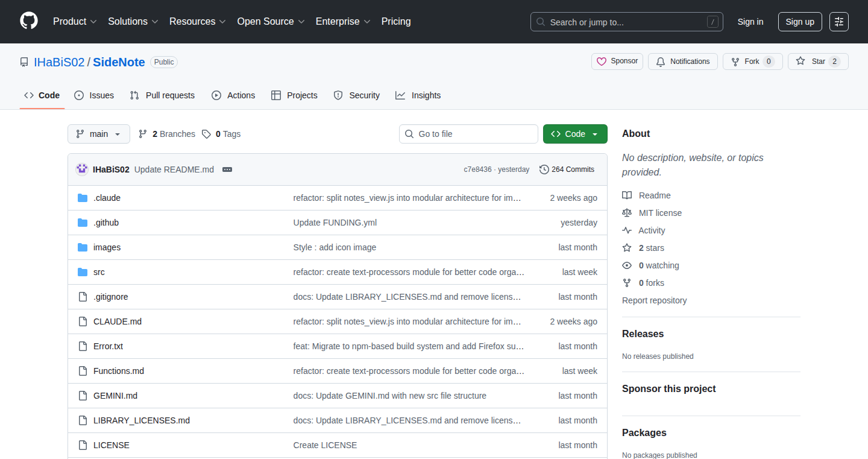
Task: Click Sign in
Action: [x=750, y=22]
